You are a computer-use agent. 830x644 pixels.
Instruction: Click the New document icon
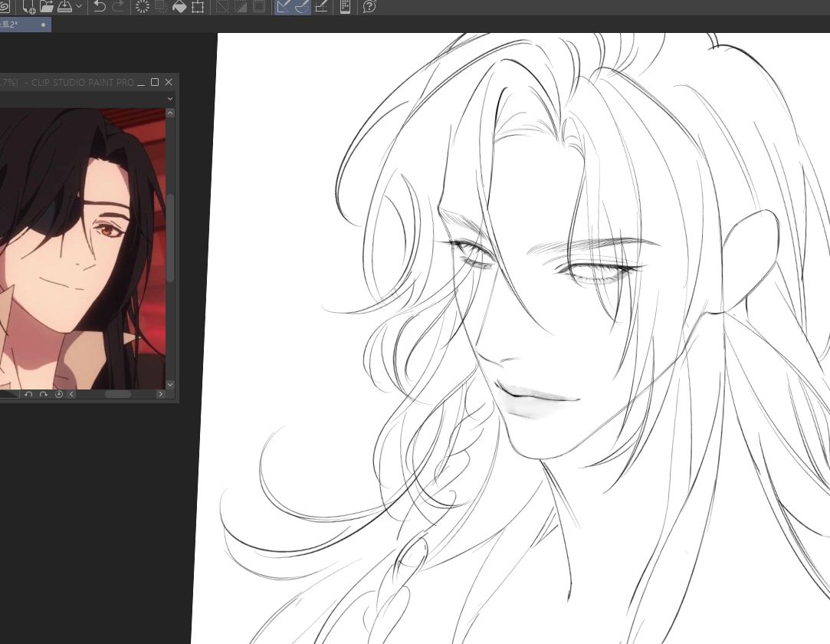29,7
